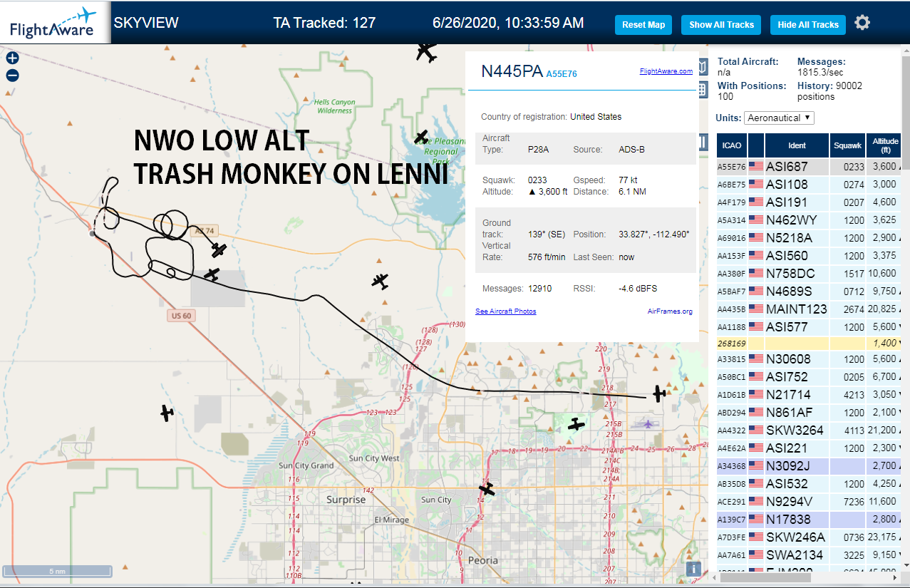
Task: Select aircraft icon just below AZ 74 marker
Action: (219, 250)
